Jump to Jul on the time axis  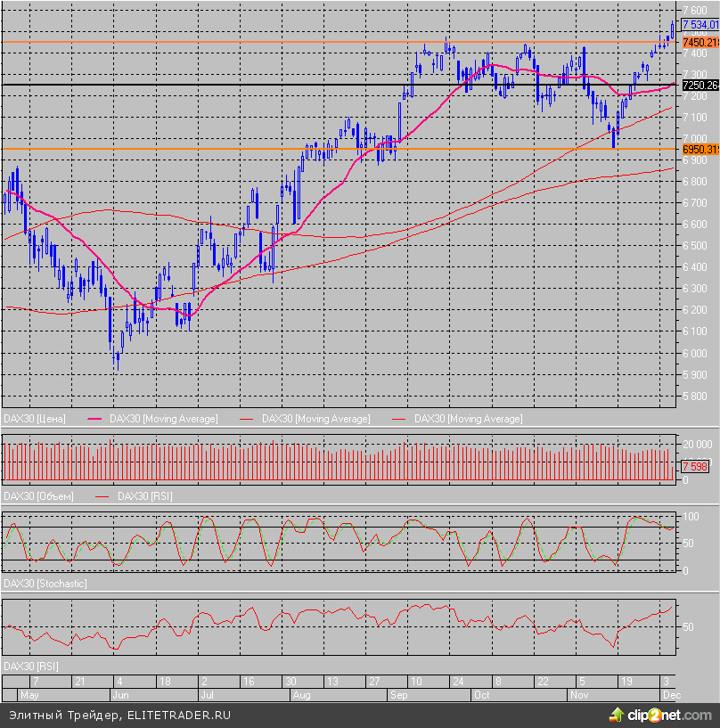click(208, 693)
